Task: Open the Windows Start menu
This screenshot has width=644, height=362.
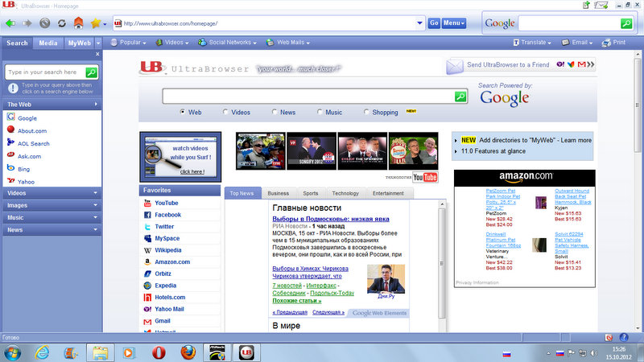Action: coord(12,353)
